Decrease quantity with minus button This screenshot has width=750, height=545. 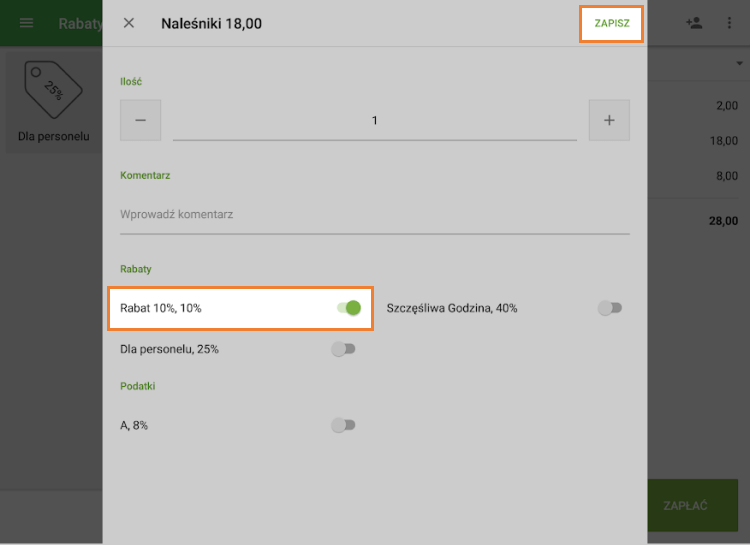coord(140,120)
